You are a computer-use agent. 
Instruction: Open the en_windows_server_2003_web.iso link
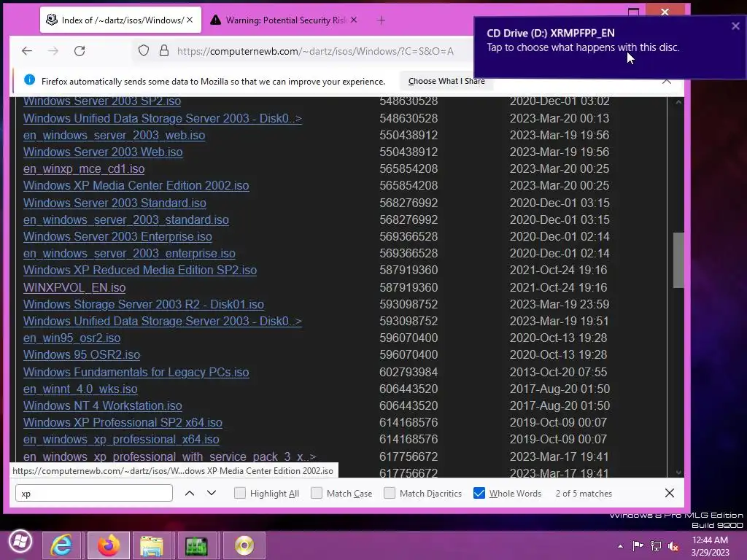(x=115, y=135)
